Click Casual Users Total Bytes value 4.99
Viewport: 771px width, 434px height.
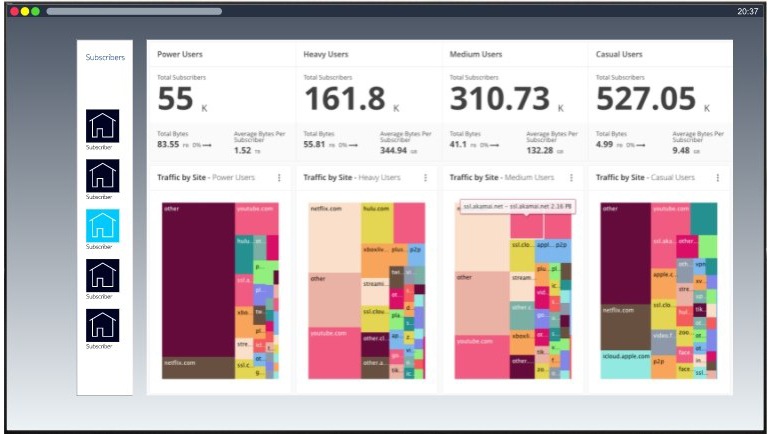pyautogui.click(x=604, y=145)
